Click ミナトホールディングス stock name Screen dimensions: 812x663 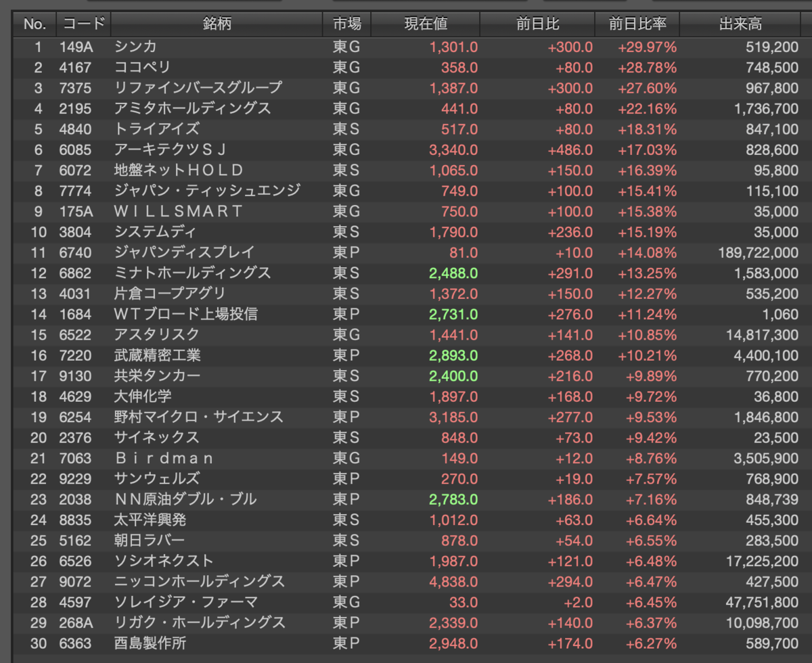193,273
